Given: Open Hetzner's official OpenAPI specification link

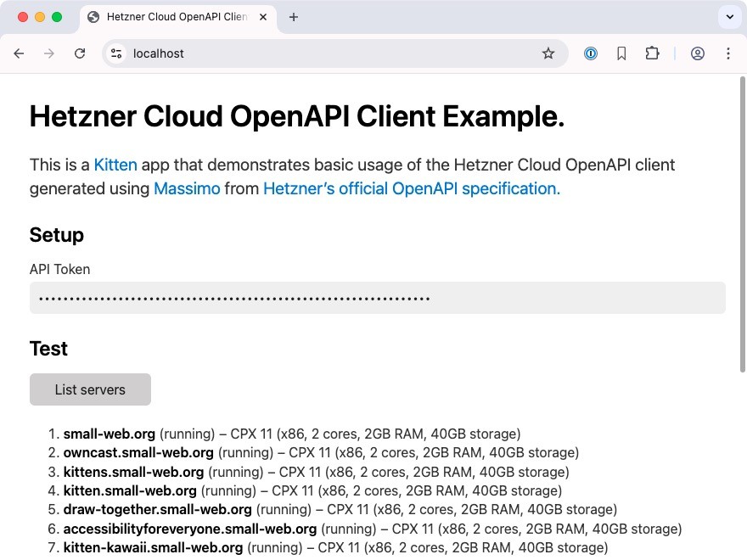Looking at the screenshot, I should pyautogui.click(x=412, y=188).
